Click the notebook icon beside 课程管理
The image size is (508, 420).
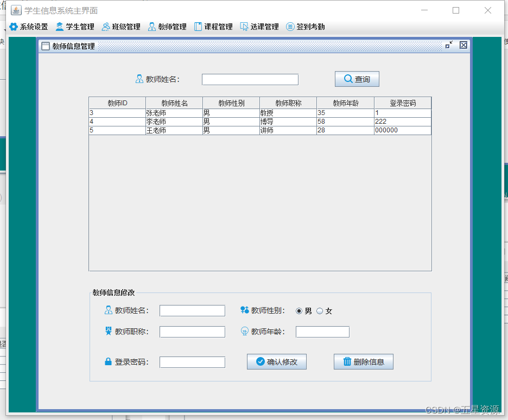click(198, 27)
